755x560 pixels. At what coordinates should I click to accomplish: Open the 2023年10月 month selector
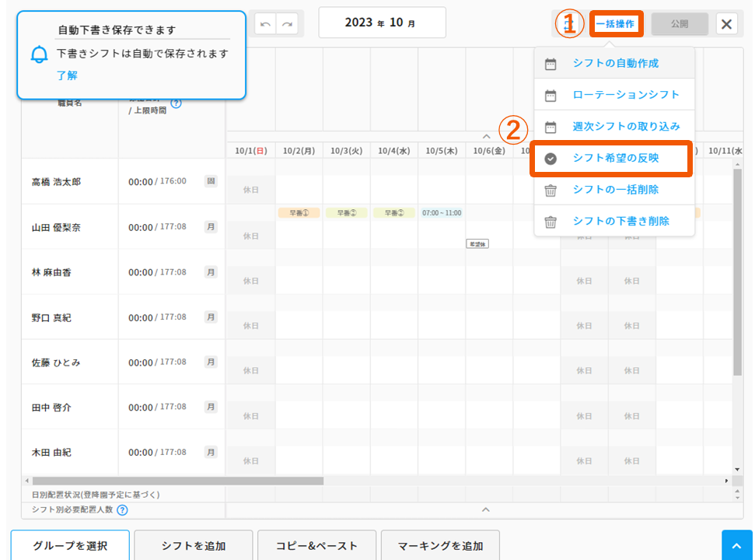pyautogui.click(x=382, y=23)
